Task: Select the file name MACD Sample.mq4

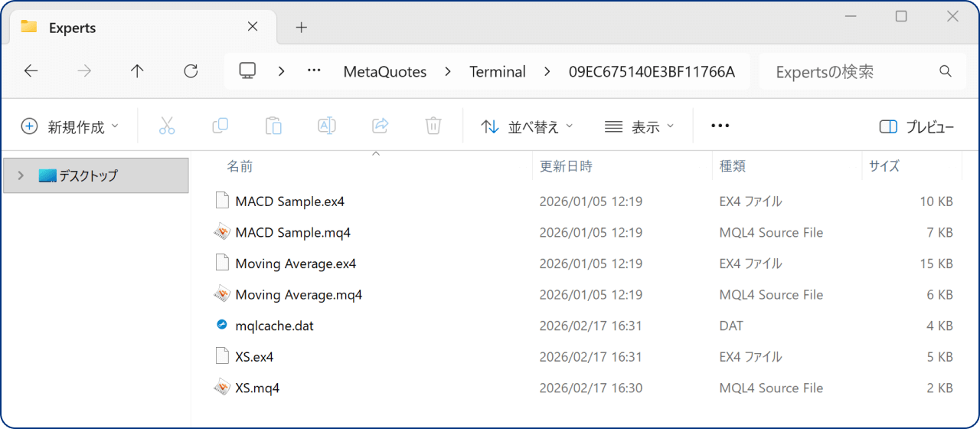Action: click(293, 232)
